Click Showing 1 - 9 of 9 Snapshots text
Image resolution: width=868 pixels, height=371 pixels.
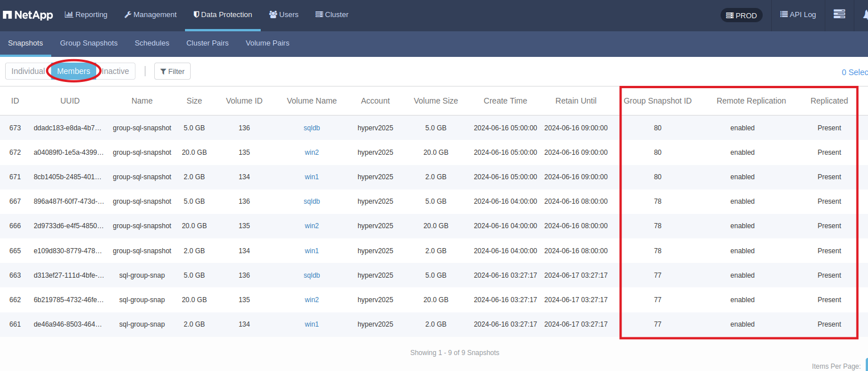click(x=455, y=353)
